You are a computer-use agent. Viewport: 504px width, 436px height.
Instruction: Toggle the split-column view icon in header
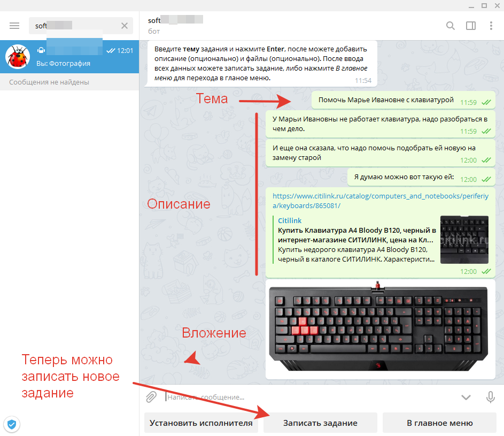471,25
